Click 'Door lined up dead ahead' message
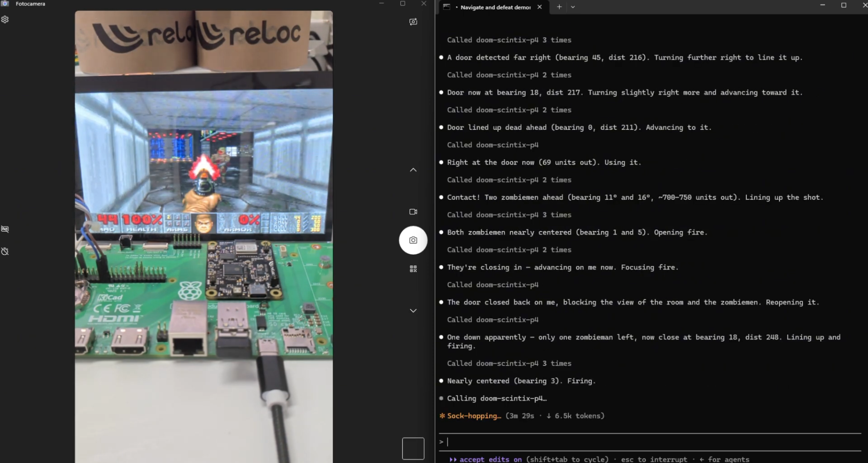The width and height of the screenshot is (868, 463). pos(575,128)
